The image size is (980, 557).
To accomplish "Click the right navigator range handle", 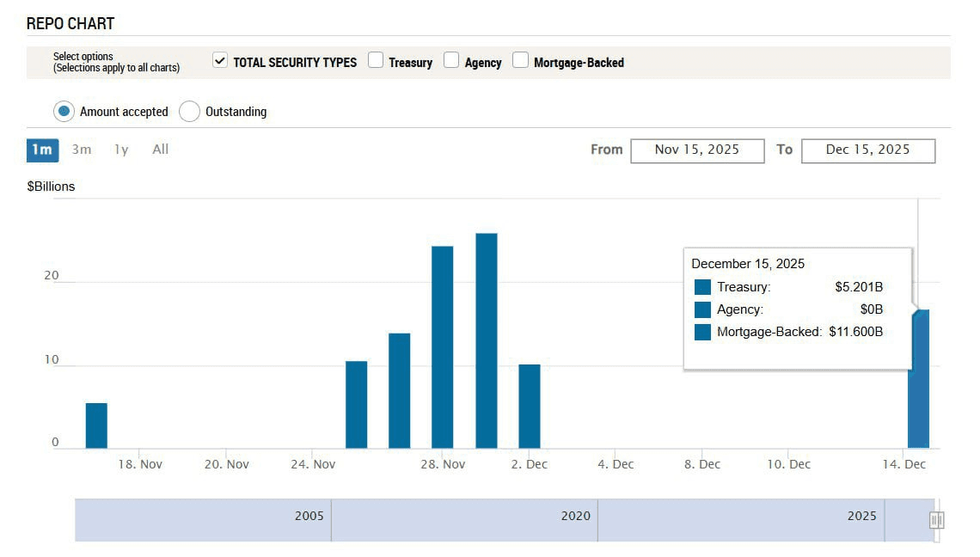I will (x=936, y=520).
